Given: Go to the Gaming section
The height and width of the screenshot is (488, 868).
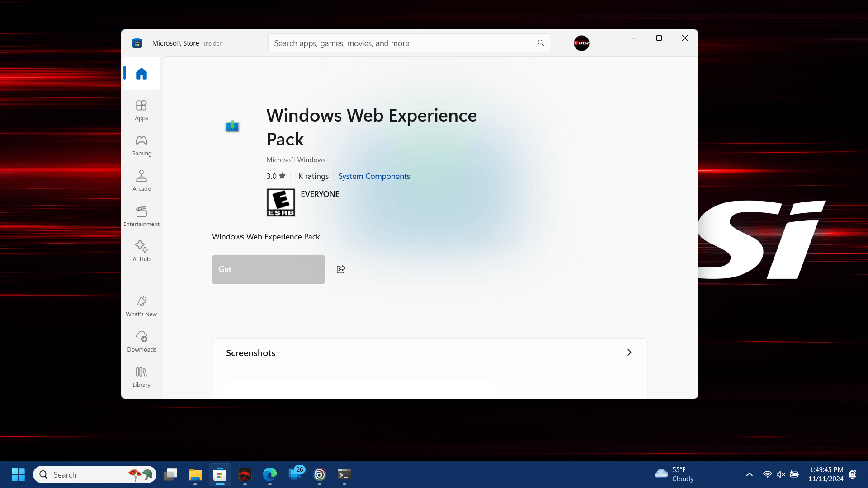Looking at the screenshot, I should (142, 145).
